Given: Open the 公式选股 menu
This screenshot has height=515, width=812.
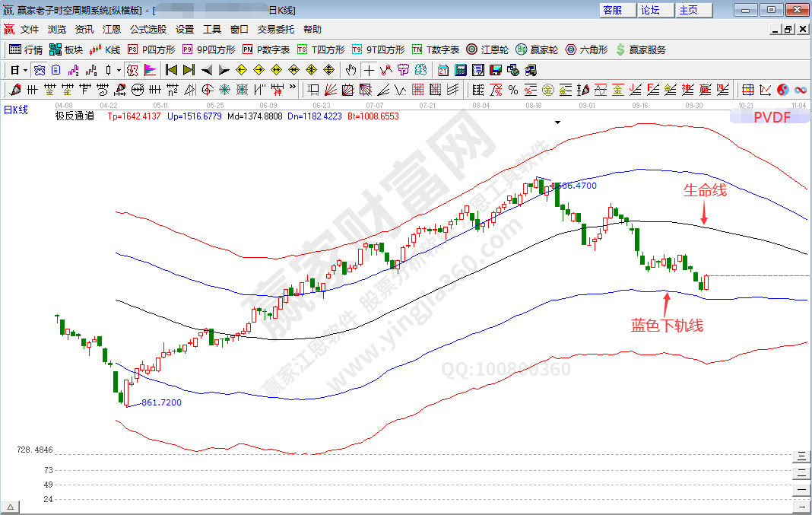Looking at the screenshot, I should (x=147, y=30).
